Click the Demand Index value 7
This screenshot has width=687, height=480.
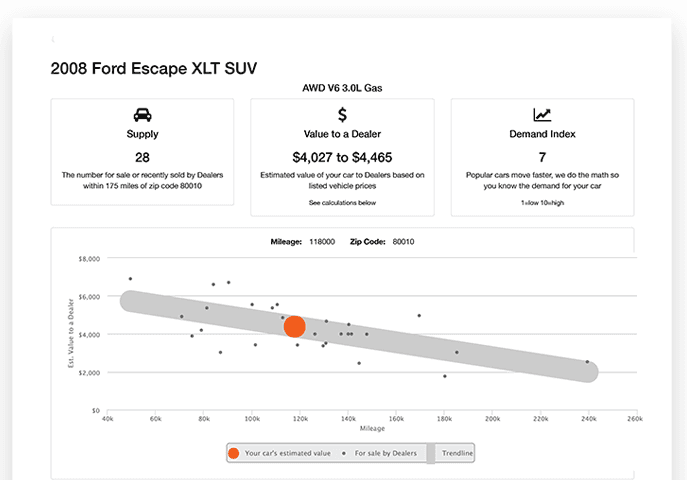tap(542, 157)
